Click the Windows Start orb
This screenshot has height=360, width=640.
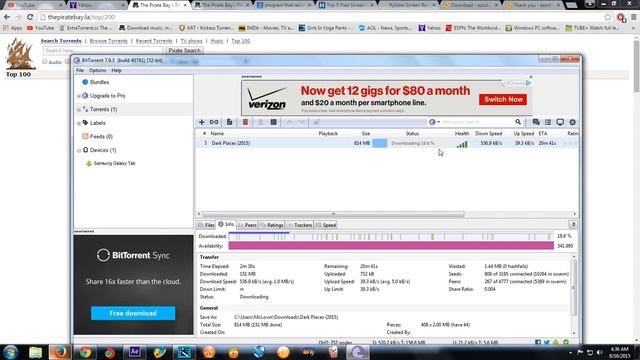pyautogui.click(x=10, y=352)
